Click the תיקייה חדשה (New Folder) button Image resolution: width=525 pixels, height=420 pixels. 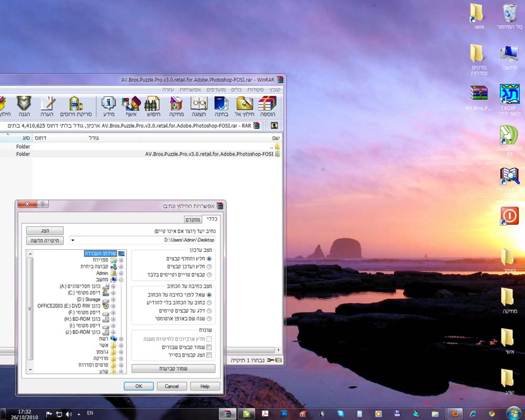click(45, 240)
